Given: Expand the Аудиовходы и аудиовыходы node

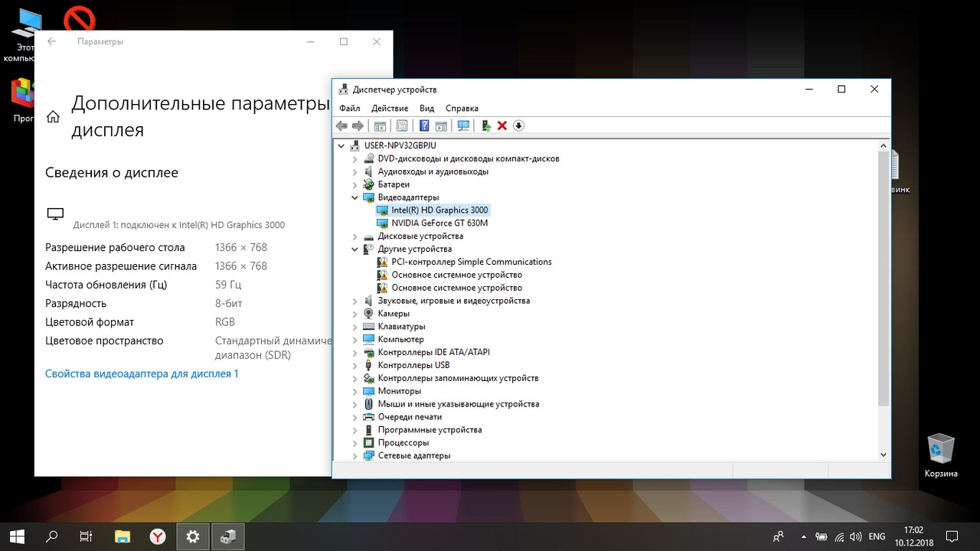Looking at the screenshot, I should 354,171.
